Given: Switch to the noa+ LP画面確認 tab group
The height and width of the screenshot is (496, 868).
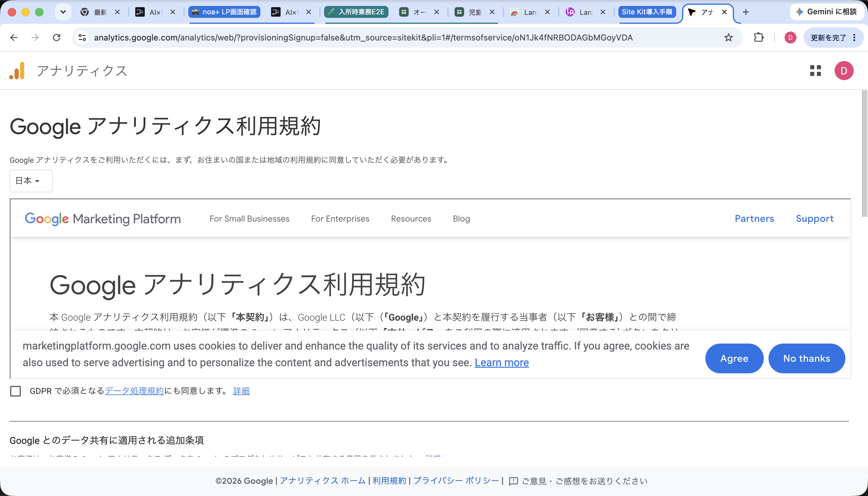Looking at the screenshot, I should 224,12.
